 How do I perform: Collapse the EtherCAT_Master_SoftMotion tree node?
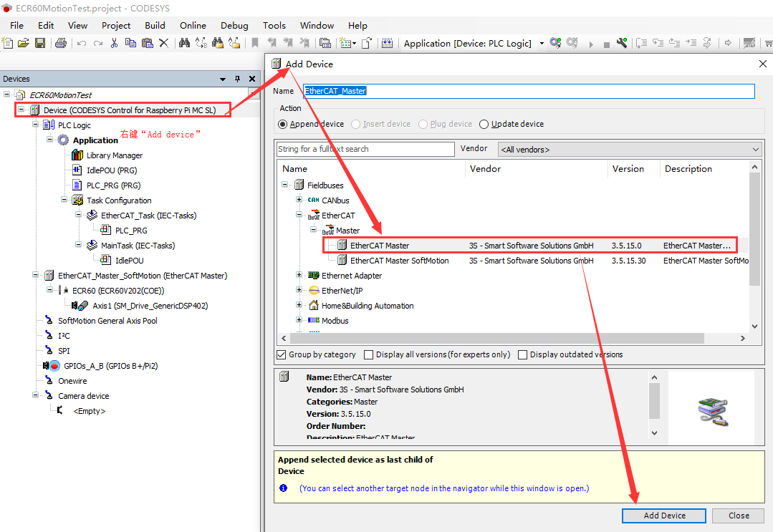tap(35, 274)
